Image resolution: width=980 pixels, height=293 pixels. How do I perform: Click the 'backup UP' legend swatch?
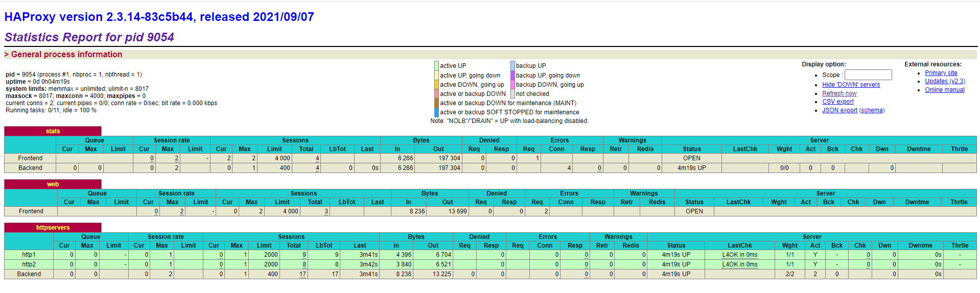click(512, 66)
